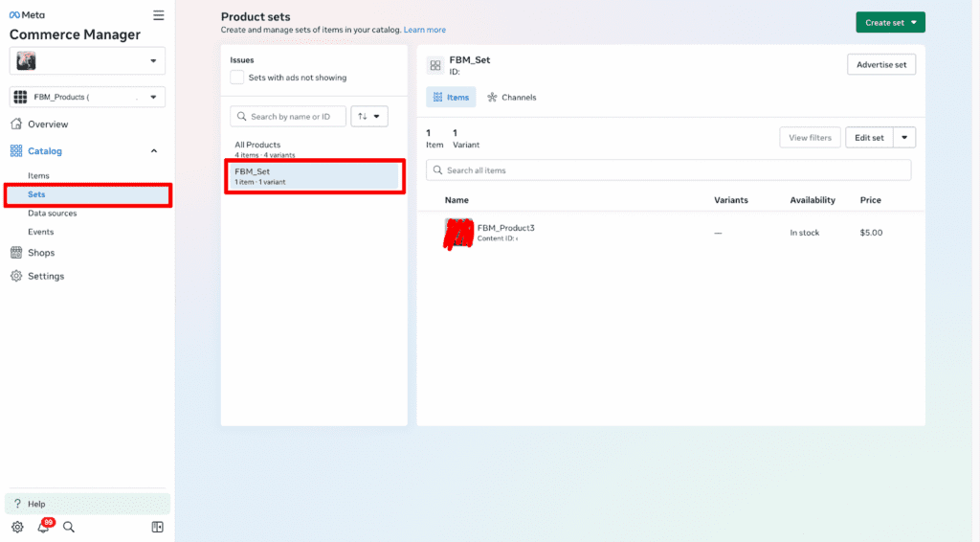Click the Availability column header
980x542 pixels.
coord(813,200)
